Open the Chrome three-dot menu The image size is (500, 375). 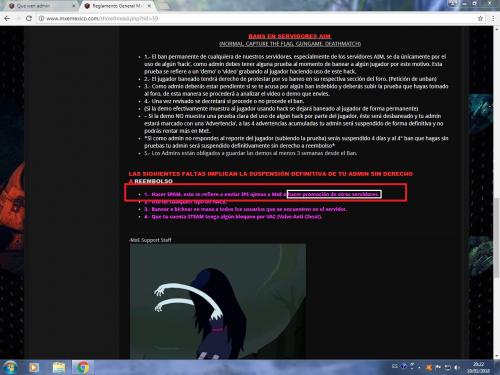pos(493,19)
